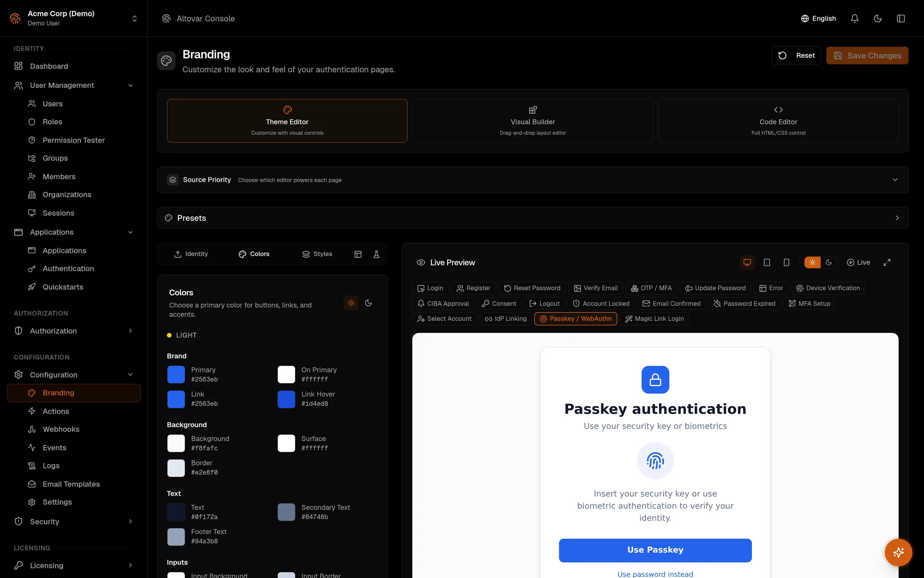The width and height of the screenshot is (924, 578).
Task: Expand the Presets panel
Action: tap(533, 218)
